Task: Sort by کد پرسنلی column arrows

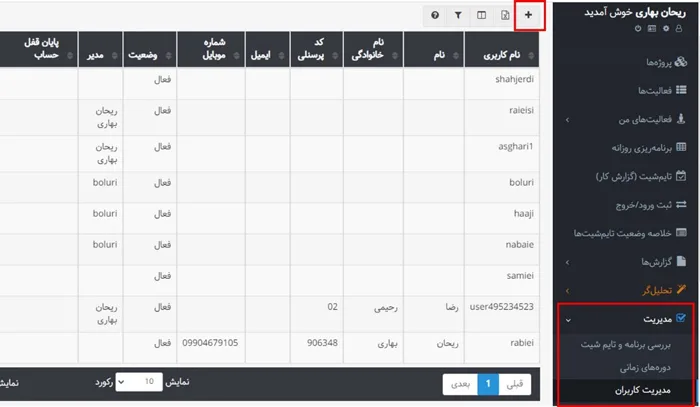Action: point(335,55)
